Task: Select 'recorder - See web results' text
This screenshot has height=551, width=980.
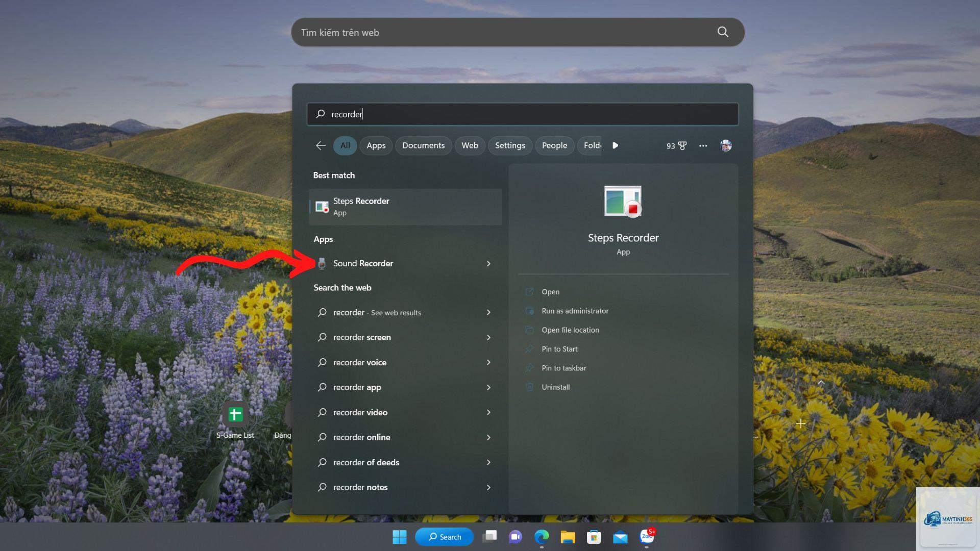Action: 377,312
